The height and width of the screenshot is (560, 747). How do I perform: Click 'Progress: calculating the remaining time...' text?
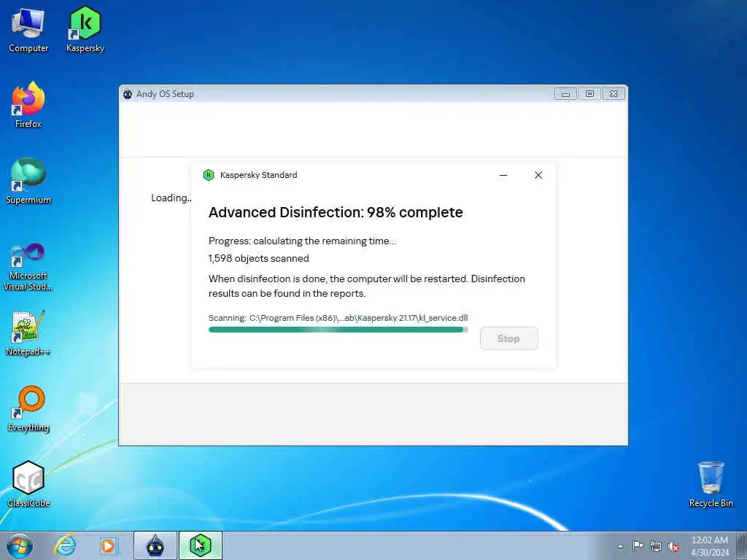(302, 241)
